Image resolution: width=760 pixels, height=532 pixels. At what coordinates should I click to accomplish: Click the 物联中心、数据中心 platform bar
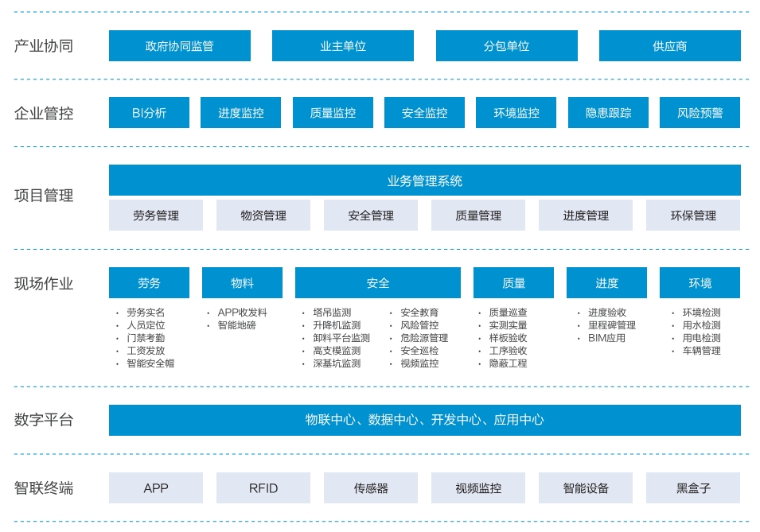pos(424,420)
